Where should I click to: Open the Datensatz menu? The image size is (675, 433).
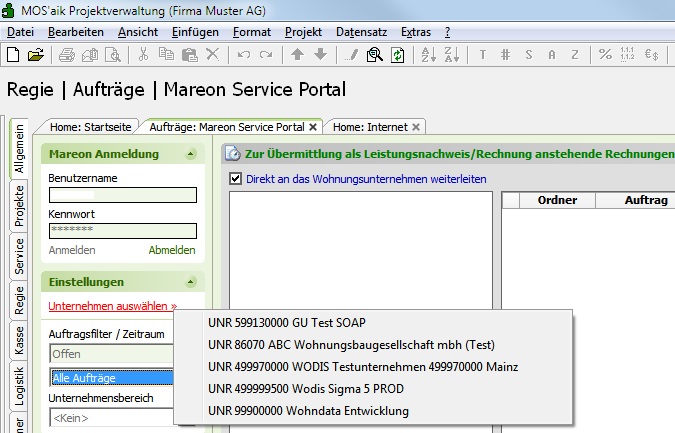pyautogui.click(x=361, y=32)
